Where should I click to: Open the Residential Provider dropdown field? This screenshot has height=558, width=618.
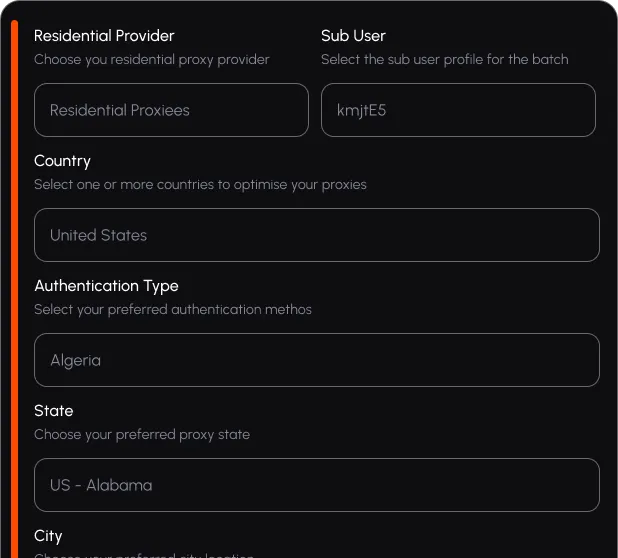click(171, 110)
